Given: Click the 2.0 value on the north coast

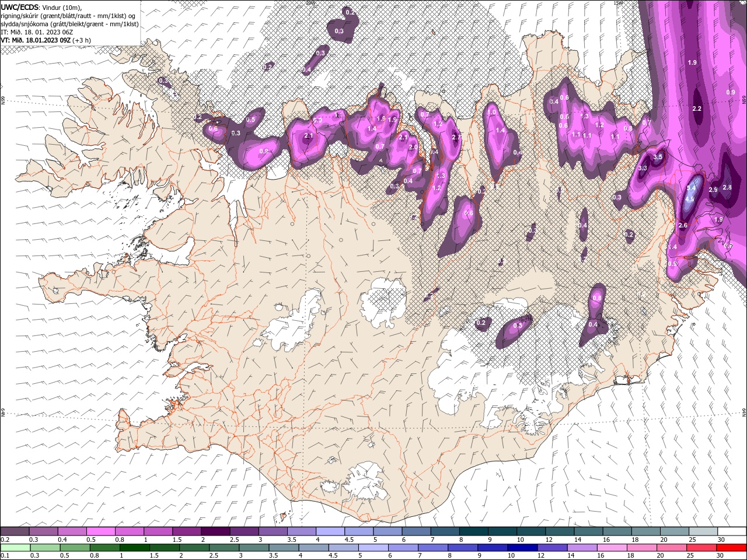Looking at the screenshot, I should (x=413, y=147).
